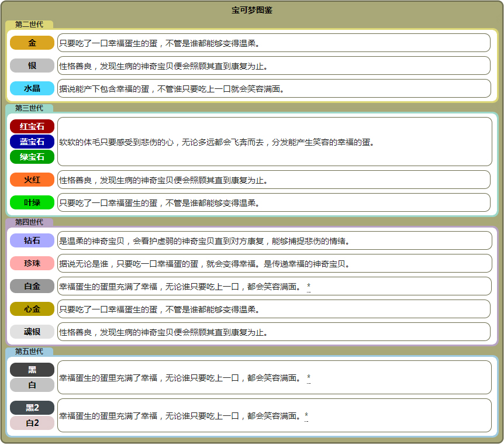Image resolution: width=504 pixels, height=444 pixels.
Task: Click the 宝可梦图鉴 header title
Action: 252,11
